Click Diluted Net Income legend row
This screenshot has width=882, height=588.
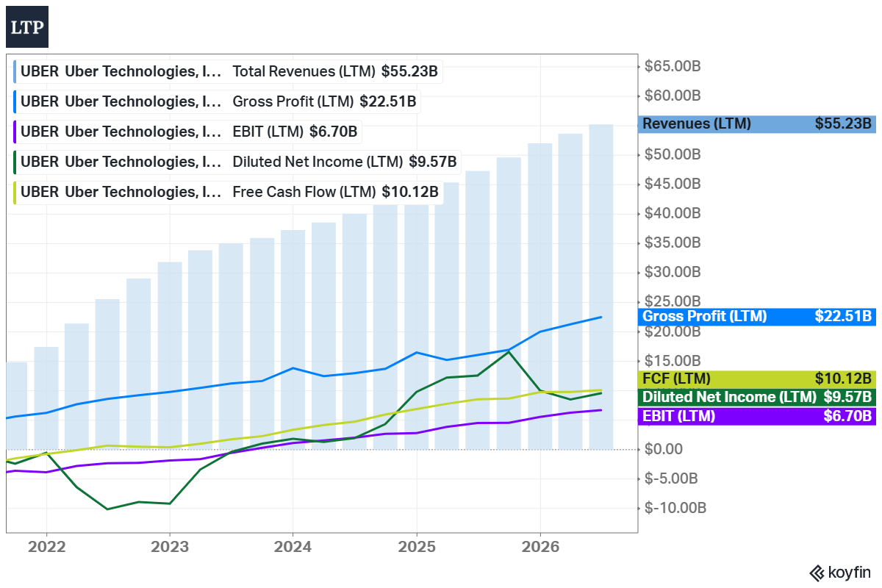(x=238, y=162)
